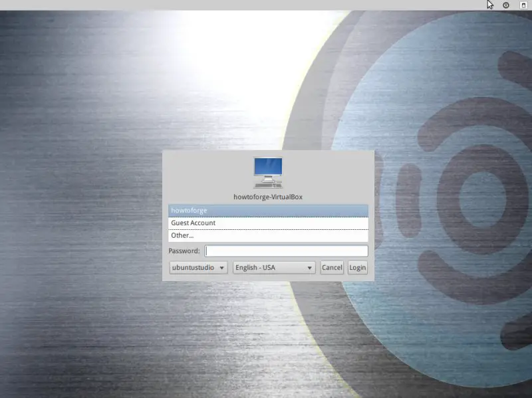532x398 pixels.
Task: Select the howtoforge user
Action: pyautogui.click(x=268, y=211)
